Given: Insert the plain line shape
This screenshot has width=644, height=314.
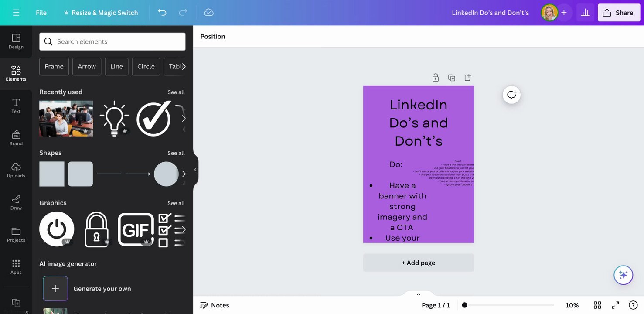Looking at the screenshot, I should (x=109, y=174).
